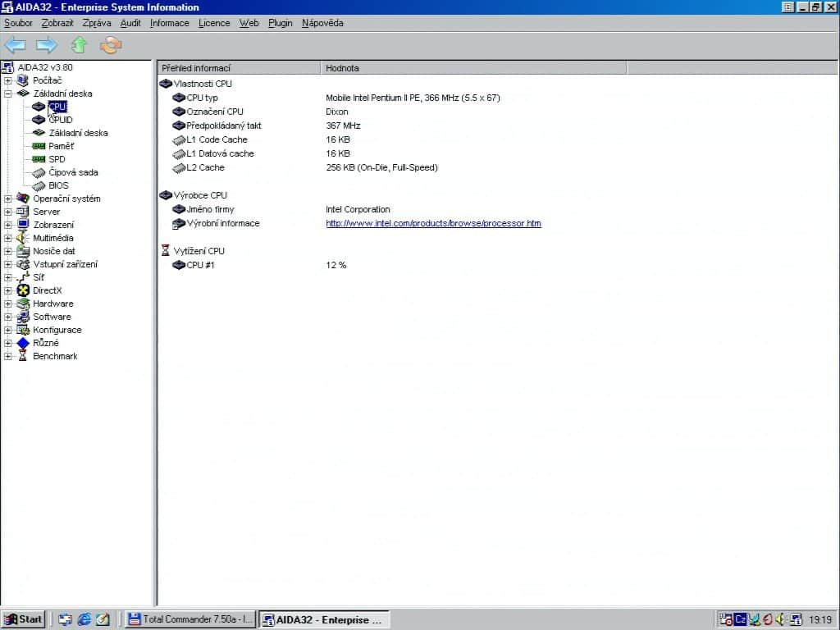Open the Intel processor products link
840x630 pixels.
pos(433,223)
